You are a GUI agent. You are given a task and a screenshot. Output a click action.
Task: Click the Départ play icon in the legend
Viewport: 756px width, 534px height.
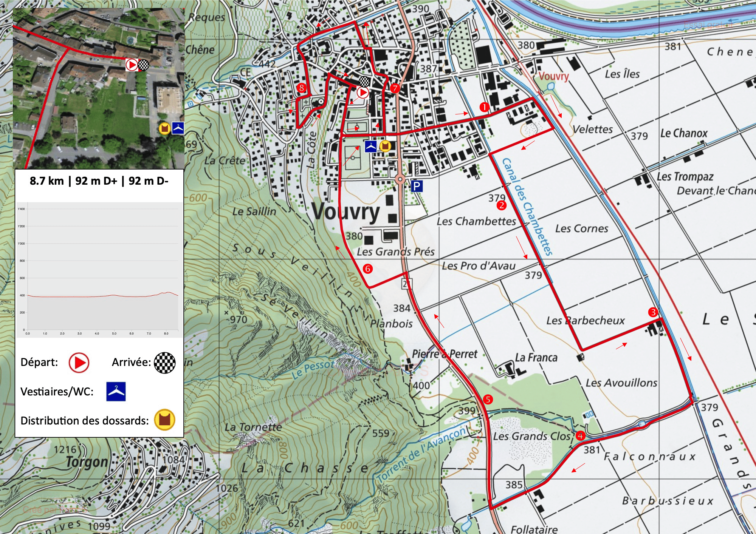click(x=79, y=363)
